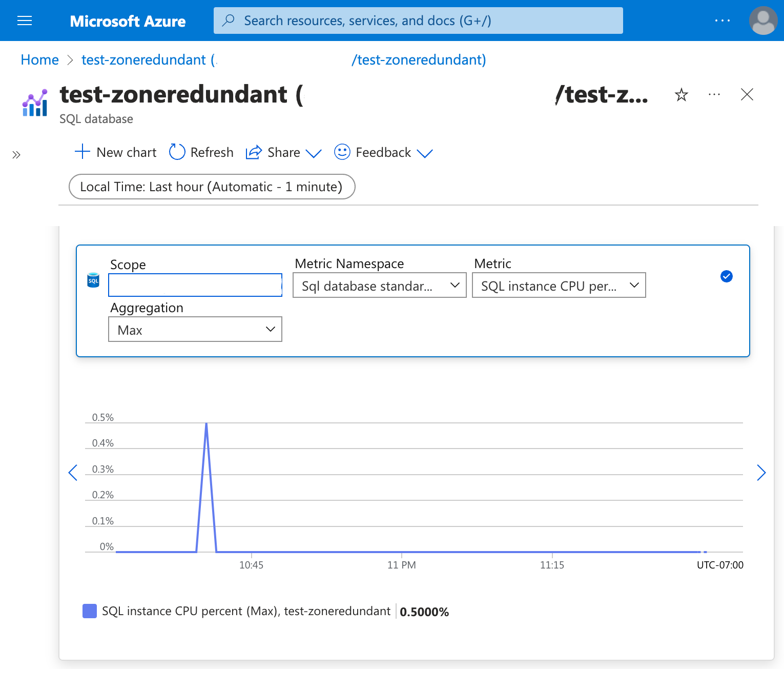Open the Metric Namespace dropdown

(379, 286)
